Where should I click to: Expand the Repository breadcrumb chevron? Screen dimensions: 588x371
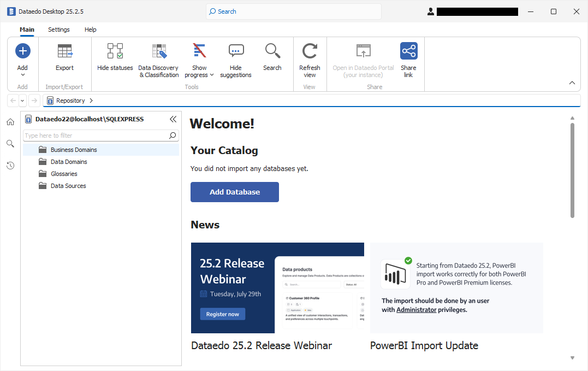pos(91,101)
